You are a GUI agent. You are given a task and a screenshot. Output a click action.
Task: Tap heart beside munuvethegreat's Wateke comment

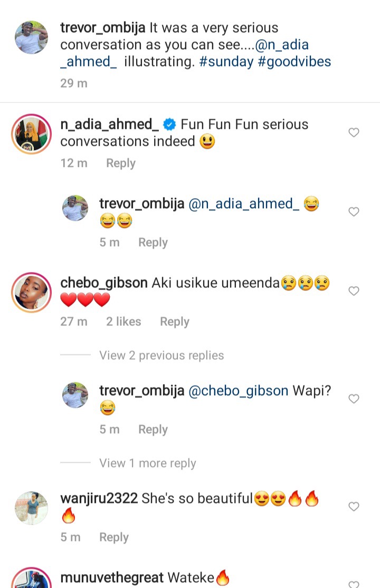click(354, 583)
